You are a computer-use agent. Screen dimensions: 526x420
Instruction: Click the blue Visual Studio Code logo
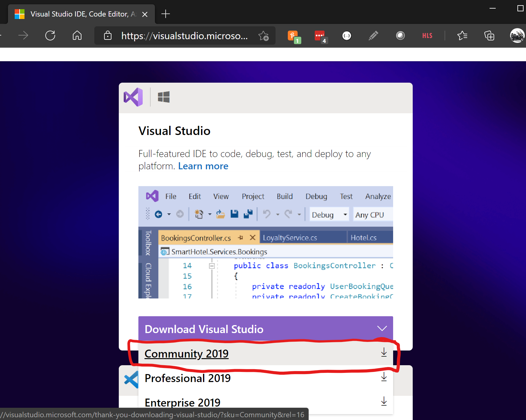(x=131, y=380)
